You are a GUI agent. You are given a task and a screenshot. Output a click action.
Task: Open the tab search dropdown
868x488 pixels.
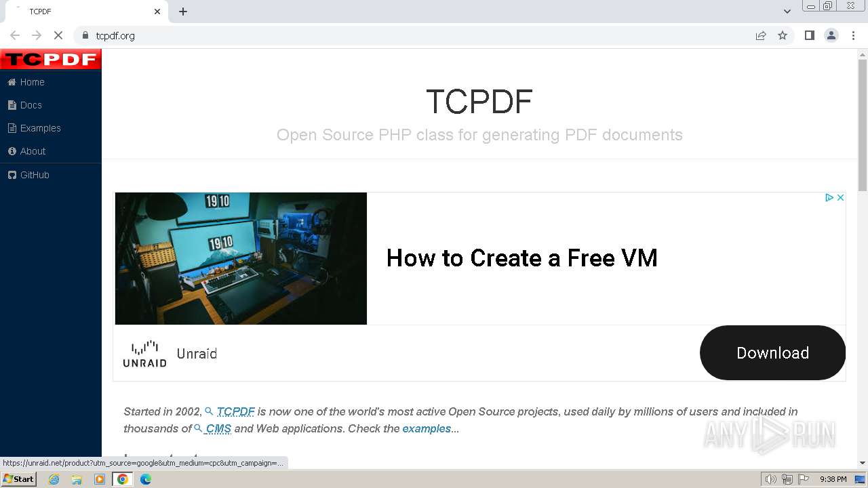(x=787, y=12)
